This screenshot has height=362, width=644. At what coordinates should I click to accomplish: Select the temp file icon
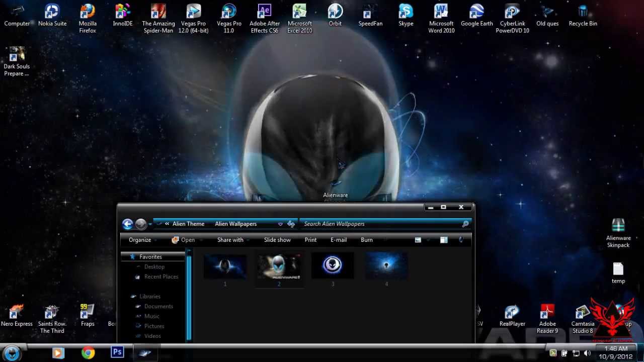(618, 273)
